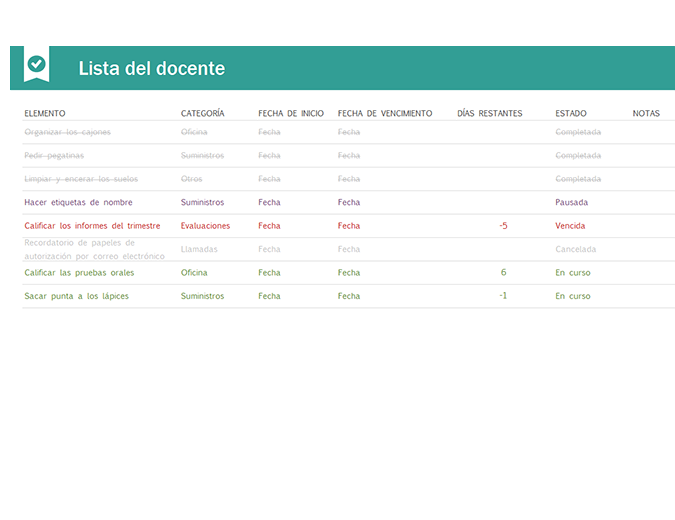
Task: Click the CATEGORÍA column header
Action: click(202, 113)
